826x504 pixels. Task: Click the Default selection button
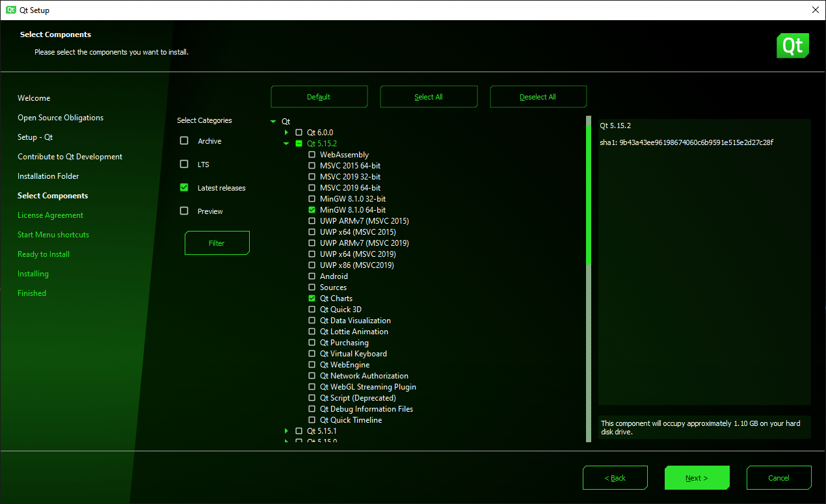pyautogui.click(x=319, y=97)
